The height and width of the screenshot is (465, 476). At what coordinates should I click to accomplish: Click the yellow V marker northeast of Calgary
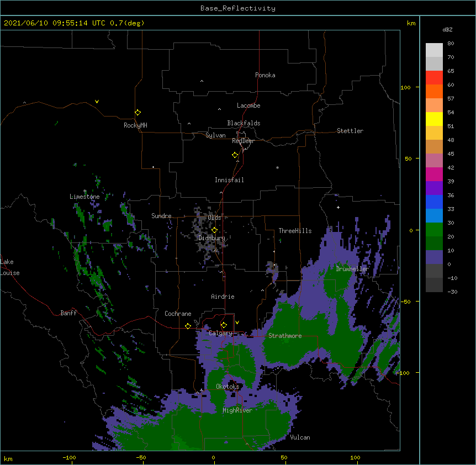point(237,323)
